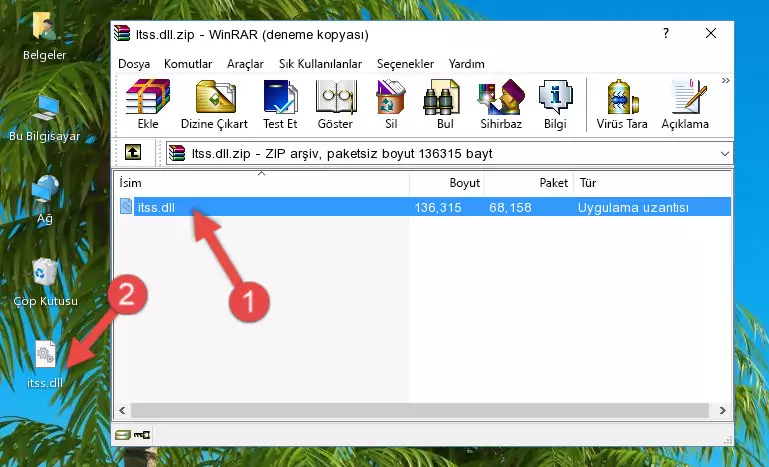Expand hidden toolbar buttons chevron
769x467 pixels.
point(725,80)
